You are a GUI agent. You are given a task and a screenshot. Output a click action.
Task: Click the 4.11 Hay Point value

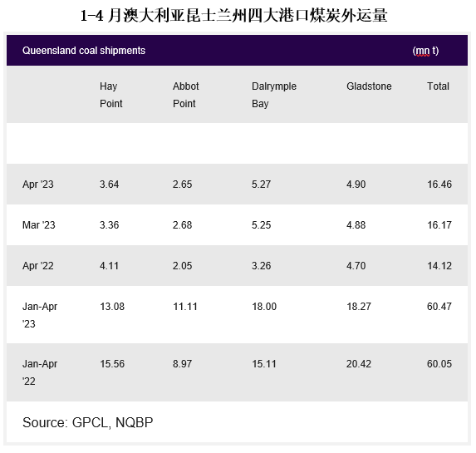coord(109,265)
